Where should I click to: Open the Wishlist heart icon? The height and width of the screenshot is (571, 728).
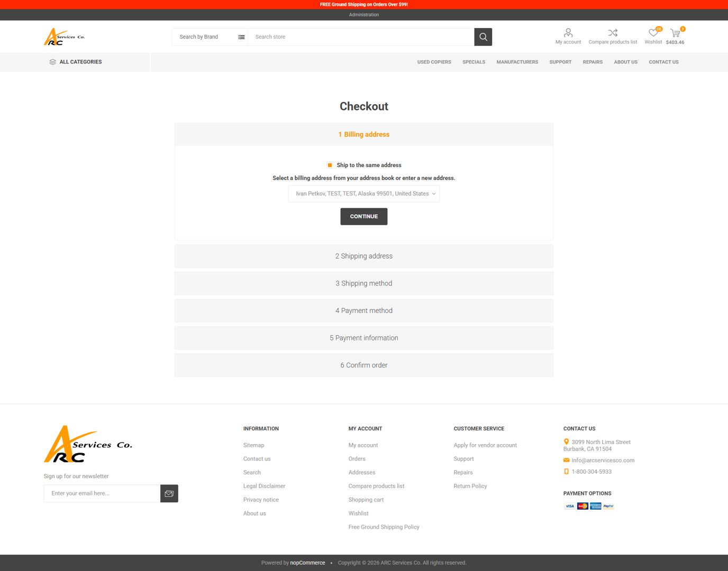pos(653,32)
